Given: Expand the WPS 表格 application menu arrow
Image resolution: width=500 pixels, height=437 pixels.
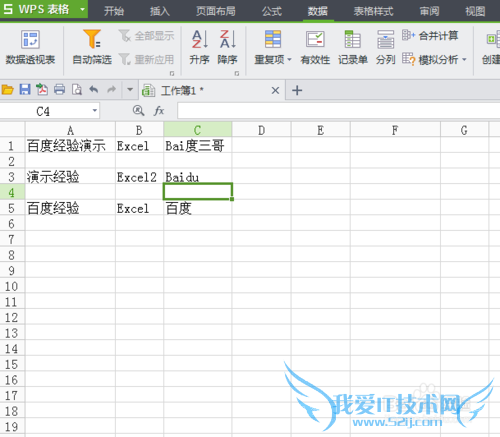Looking at the screenshot, I should (83, 9).
